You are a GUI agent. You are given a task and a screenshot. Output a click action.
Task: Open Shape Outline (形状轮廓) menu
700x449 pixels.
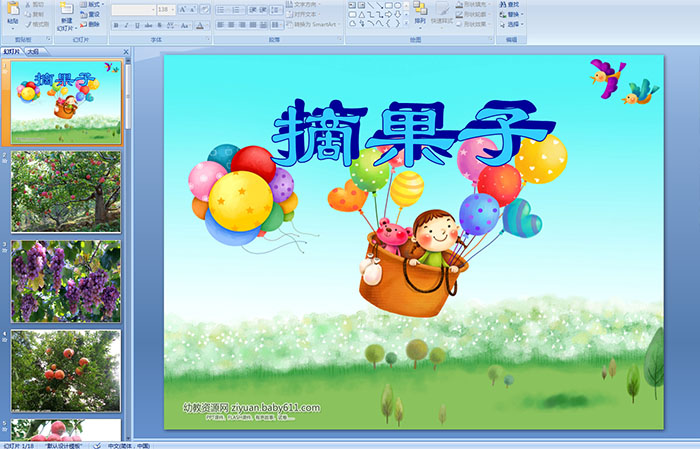(474, 14)
